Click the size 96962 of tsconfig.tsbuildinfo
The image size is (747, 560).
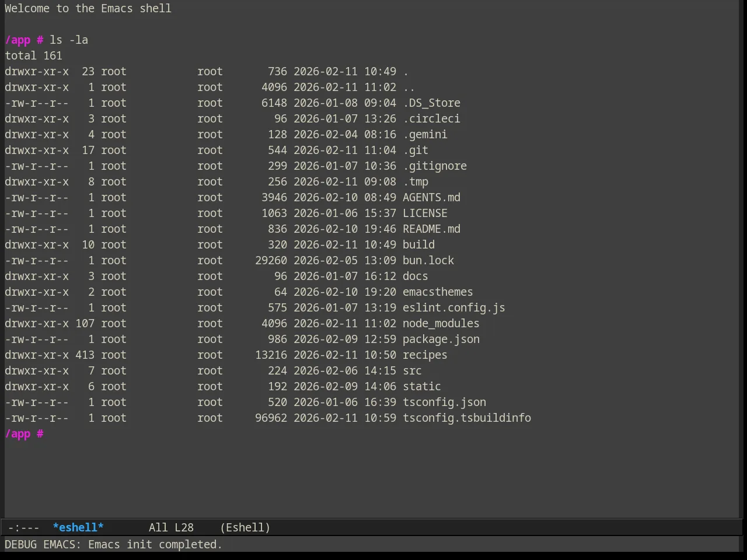tap(271, 418)
